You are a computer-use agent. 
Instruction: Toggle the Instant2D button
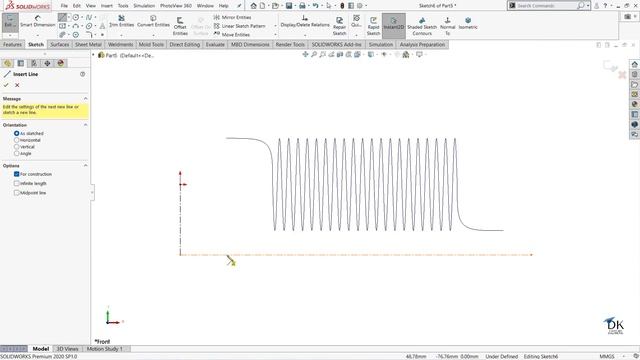pos(393,25)
